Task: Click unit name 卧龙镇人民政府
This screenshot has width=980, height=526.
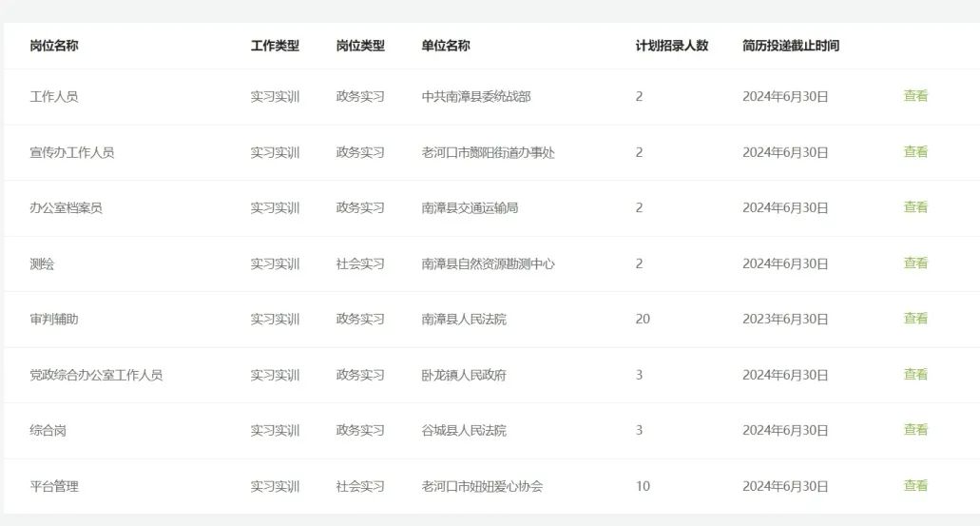Action: pos(464,375)
